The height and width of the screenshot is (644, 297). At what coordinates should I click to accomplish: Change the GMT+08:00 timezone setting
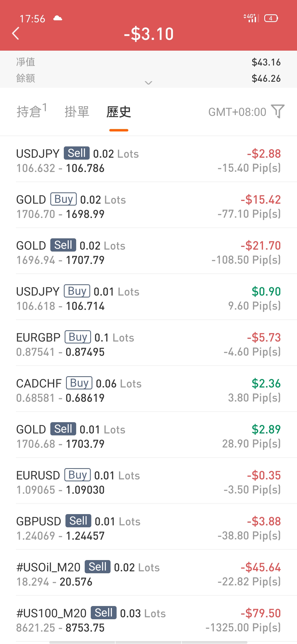click(237, 112)
